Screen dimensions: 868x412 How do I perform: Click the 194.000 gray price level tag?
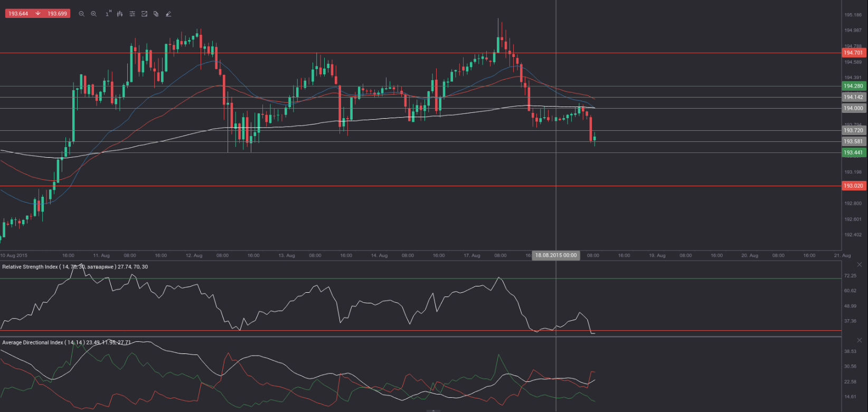[x=853, y=108]
